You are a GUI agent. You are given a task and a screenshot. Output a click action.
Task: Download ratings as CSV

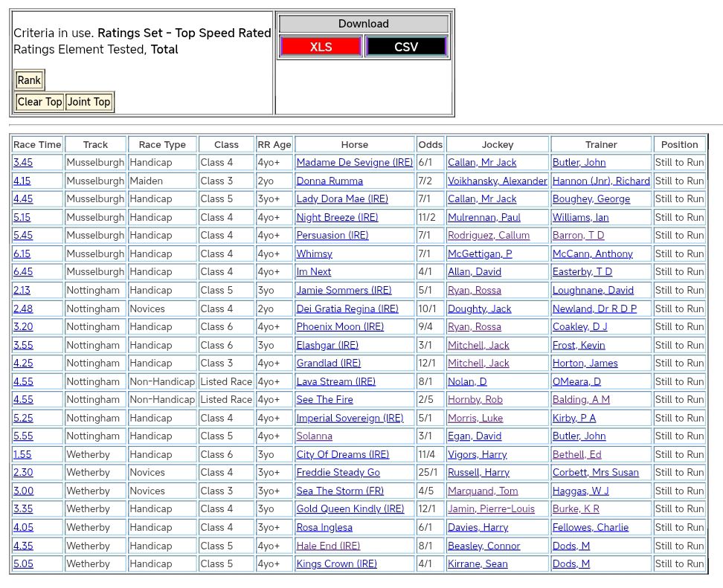pyautogui.click(x=406, y=47)
